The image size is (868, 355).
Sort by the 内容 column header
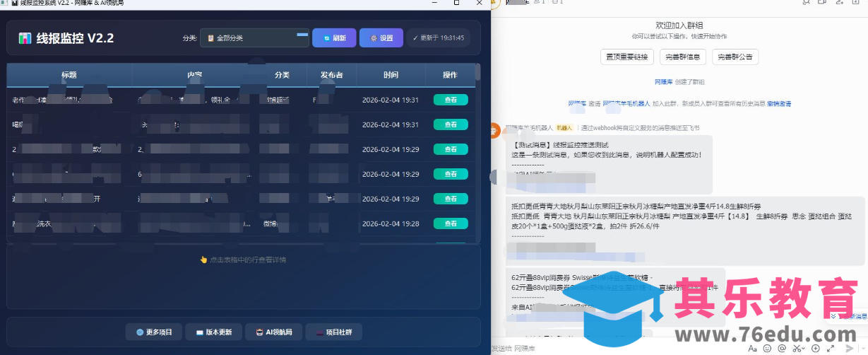point(195,75)
